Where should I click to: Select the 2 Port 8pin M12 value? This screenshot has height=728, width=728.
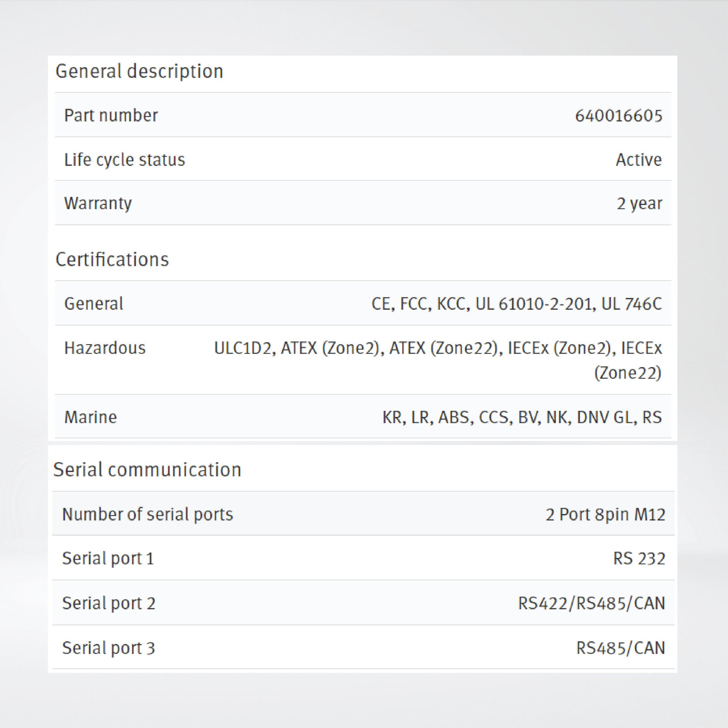(x=605, y=514)
